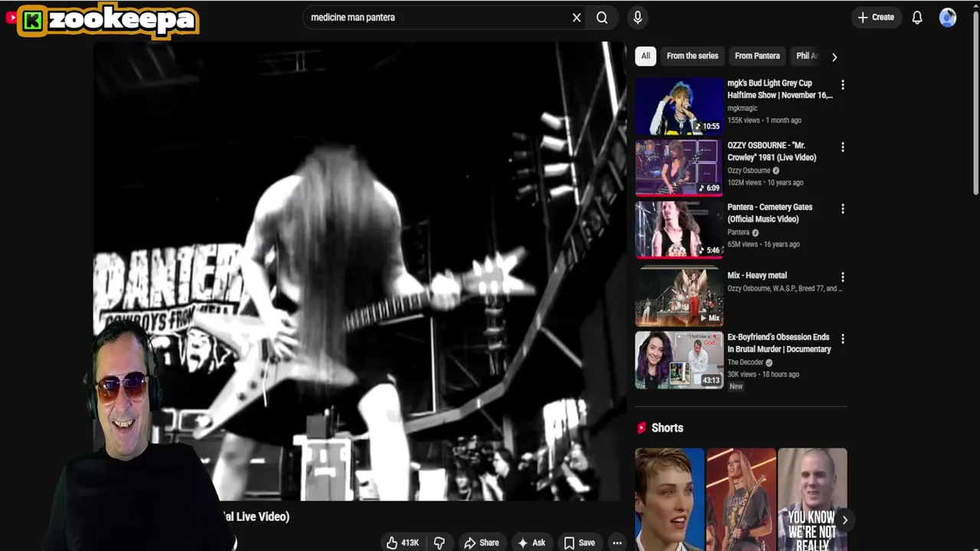Select the All filter chip

coord(645,56)
